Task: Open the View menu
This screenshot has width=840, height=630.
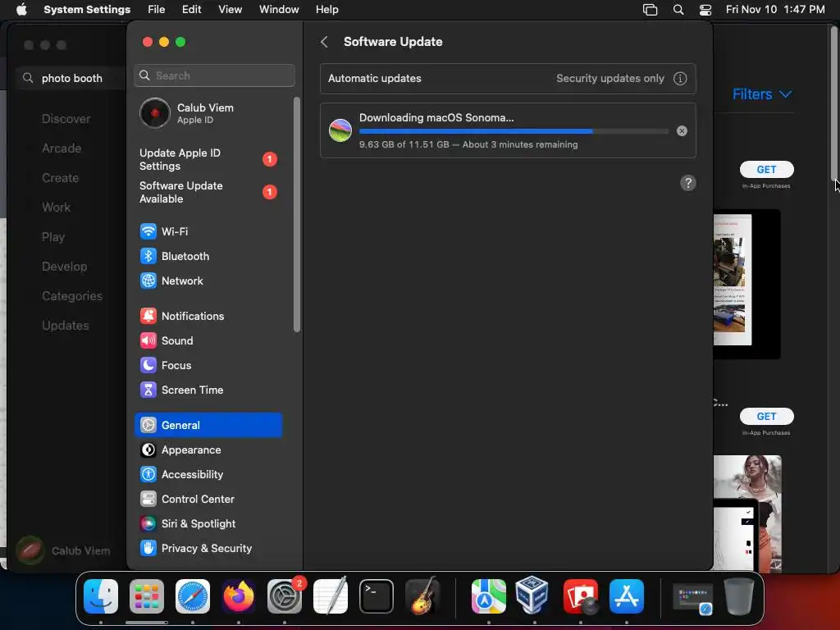Action: [x=231, y=9]
